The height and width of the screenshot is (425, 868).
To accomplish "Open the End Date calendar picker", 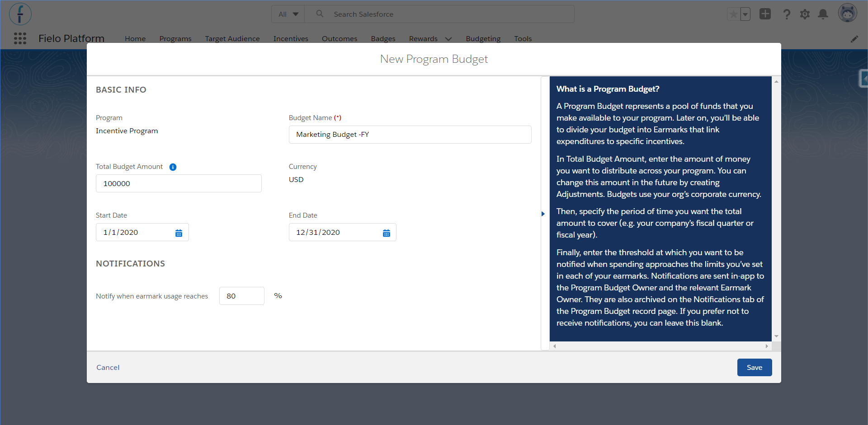I will [x=387, y=233].
